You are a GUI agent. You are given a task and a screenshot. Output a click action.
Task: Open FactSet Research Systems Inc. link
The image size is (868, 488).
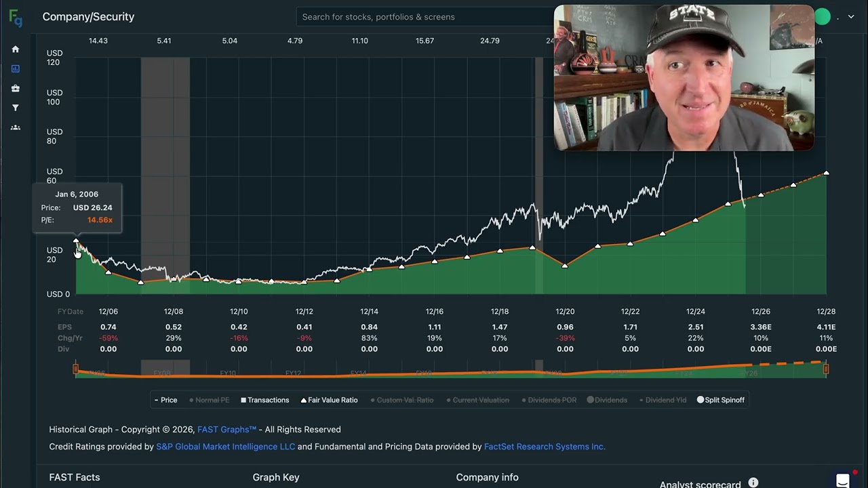[545, 447]
